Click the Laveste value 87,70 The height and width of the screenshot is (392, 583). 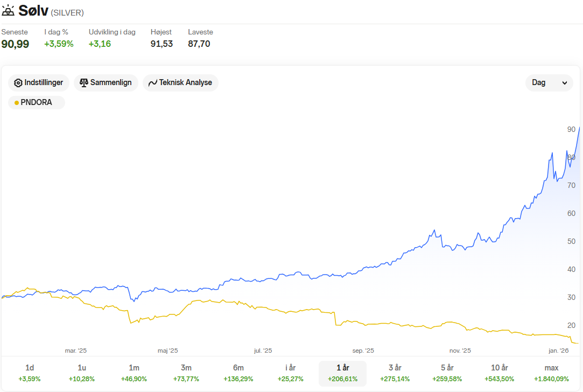199,44
